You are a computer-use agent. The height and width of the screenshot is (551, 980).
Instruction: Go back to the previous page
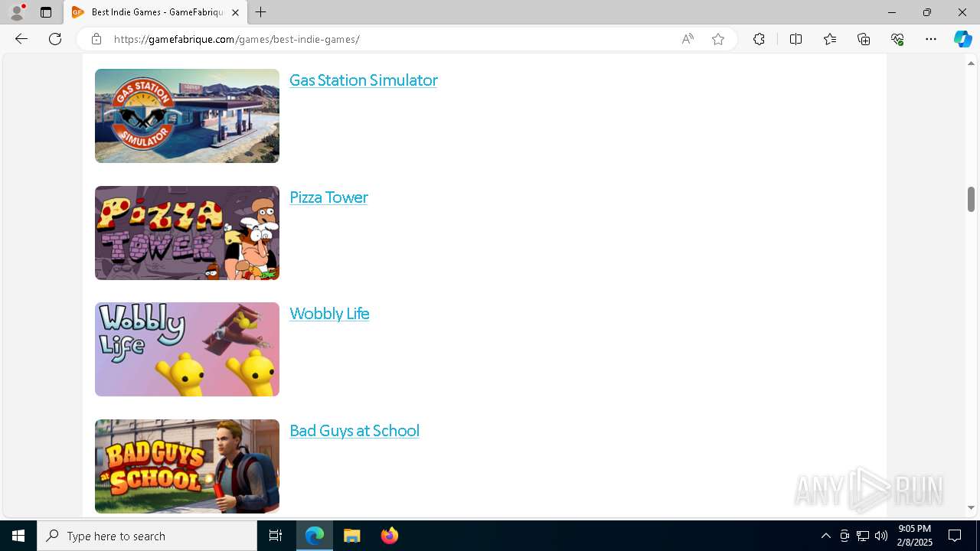click(21, 39)
